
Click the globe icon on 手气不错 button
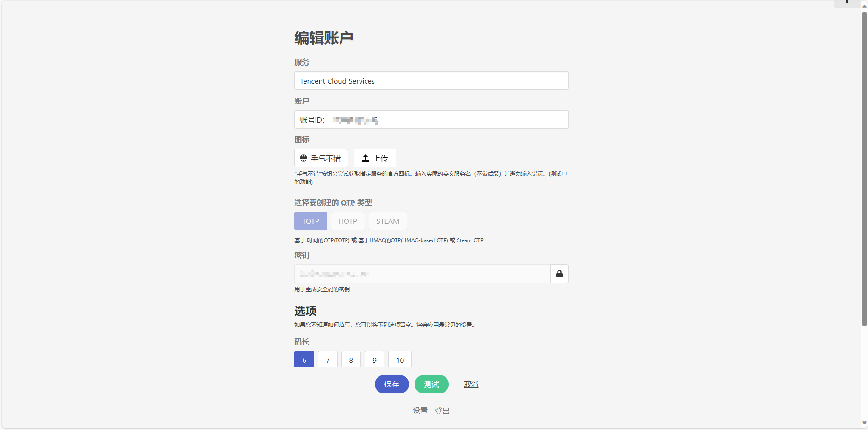click(304, 158)
